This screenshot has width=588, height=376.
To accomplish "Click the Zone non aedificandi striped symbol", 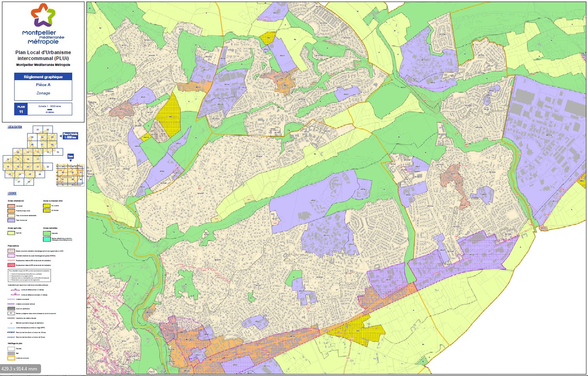I will point(11,308).
